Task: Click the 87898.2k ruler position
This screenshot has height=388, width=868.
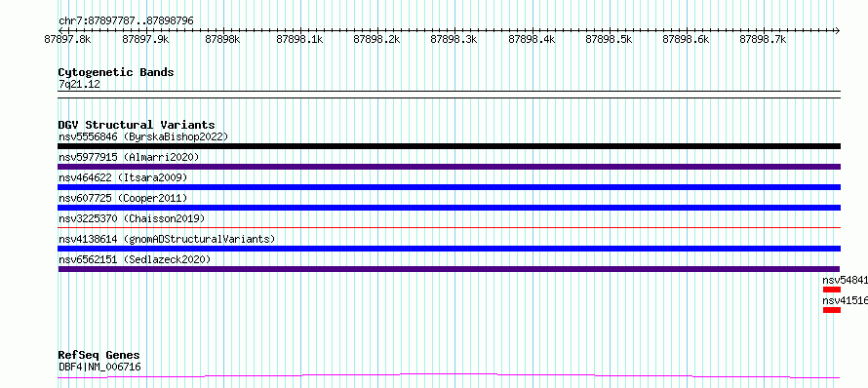Action: tap(377, 39)
